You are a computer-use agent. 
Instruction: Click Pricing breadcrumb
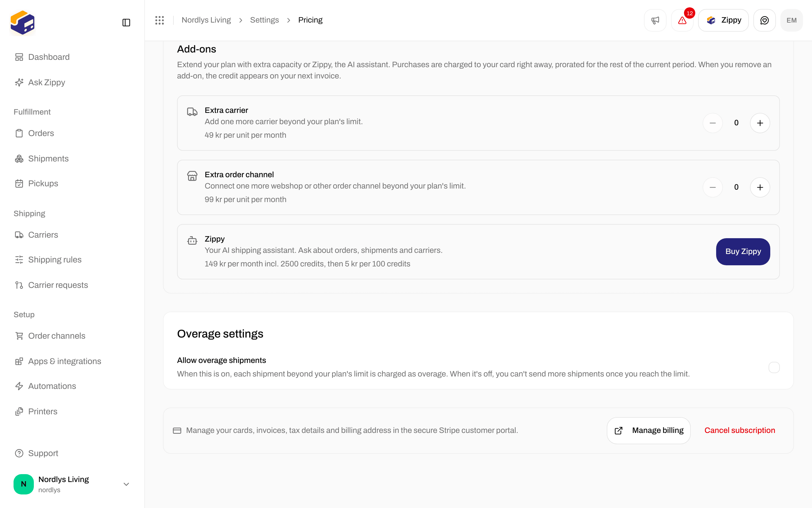pyautogui.click(x=310, y=20)
